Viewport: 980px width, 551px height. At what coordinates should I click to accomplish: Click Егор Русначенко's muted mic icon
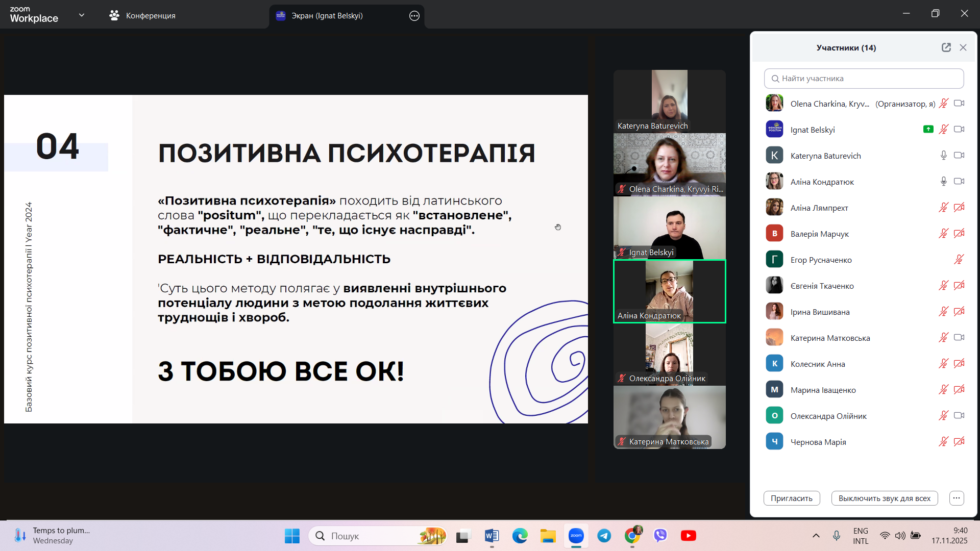point(959,260)
